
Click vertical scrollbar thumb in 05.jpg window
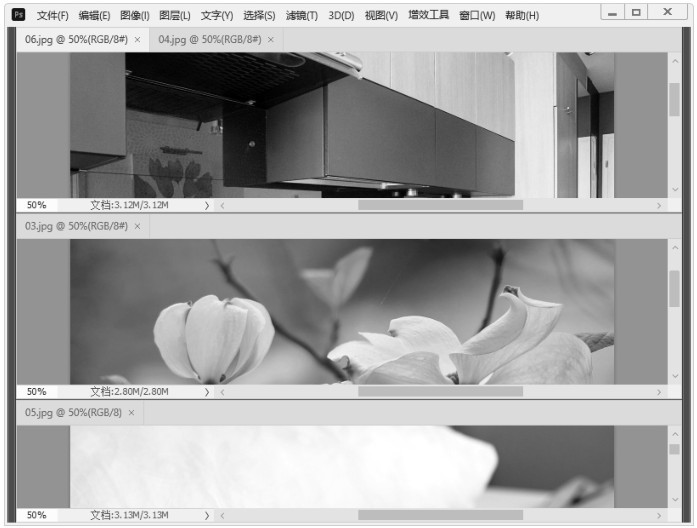(675, 449)
